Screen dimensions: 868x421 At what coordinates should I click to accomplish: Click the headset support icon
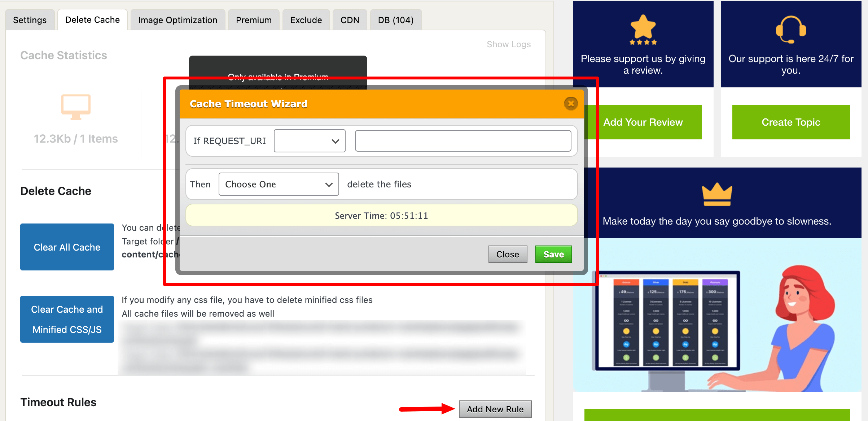point(791,30)
